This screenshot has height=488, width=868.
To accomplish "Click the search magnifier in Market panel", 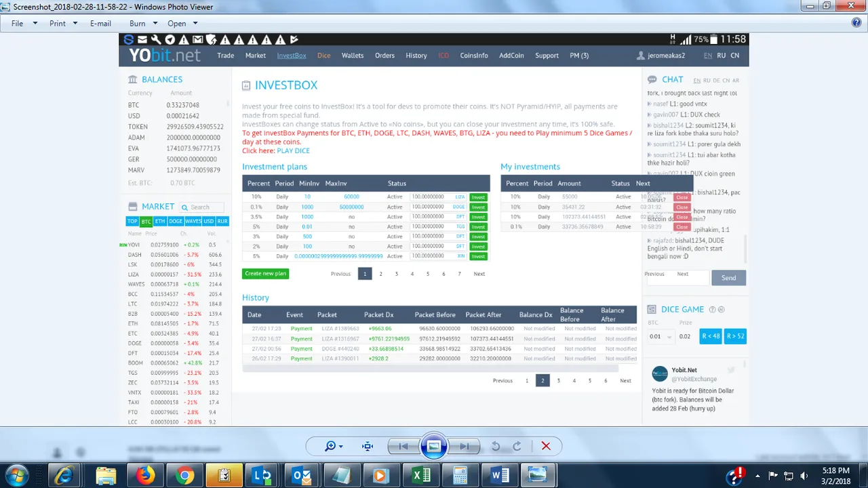I will coord(184,207).
